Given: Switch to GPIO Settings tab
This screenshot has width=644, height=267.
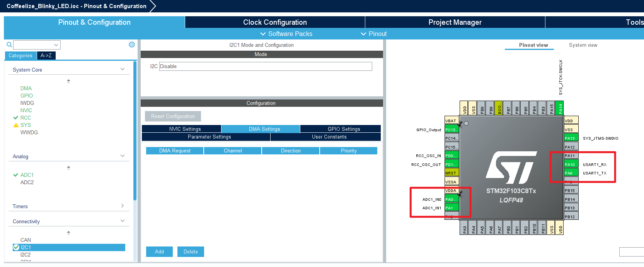Looking at the screenshot, I should (344, 129).
